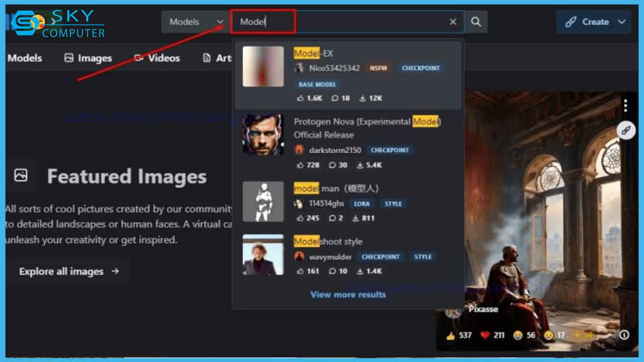
Task: Click the 18 comments bubble icon
Action: [335, 98]
